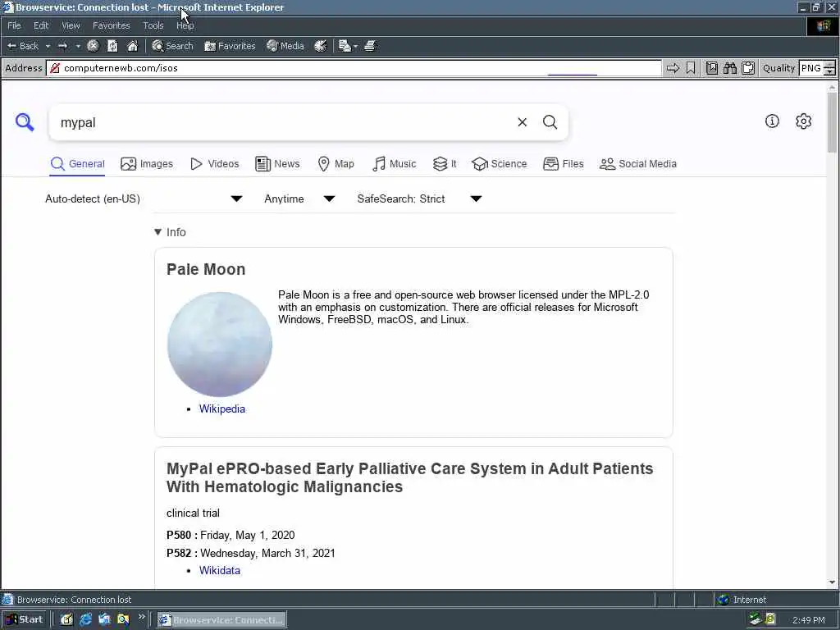
Task: Switch to the It tab
Action: [445, 164]
